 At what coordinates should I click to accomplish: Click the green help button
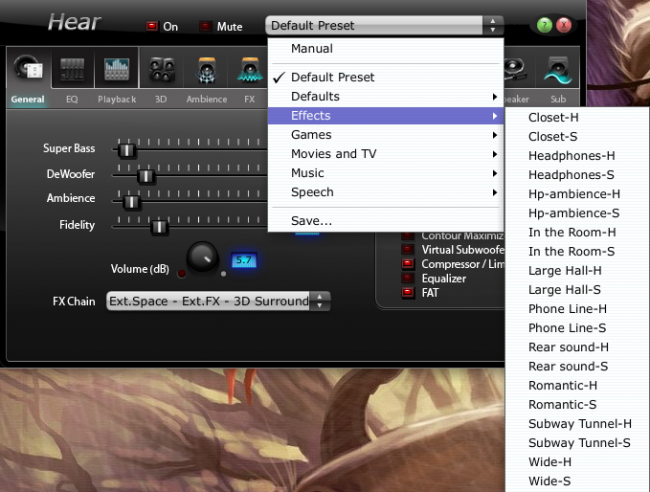(x=544, y=25)
